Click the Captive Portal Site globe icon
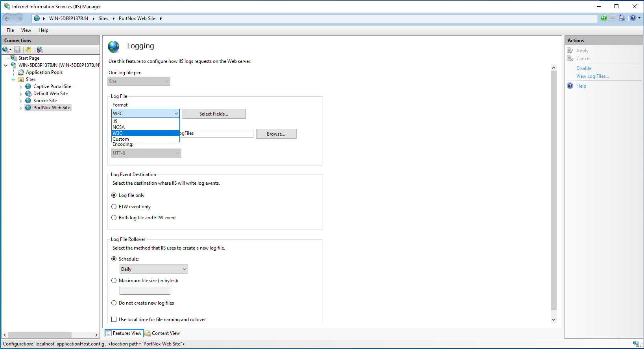The image size is (644, 349). click(28, 86)
